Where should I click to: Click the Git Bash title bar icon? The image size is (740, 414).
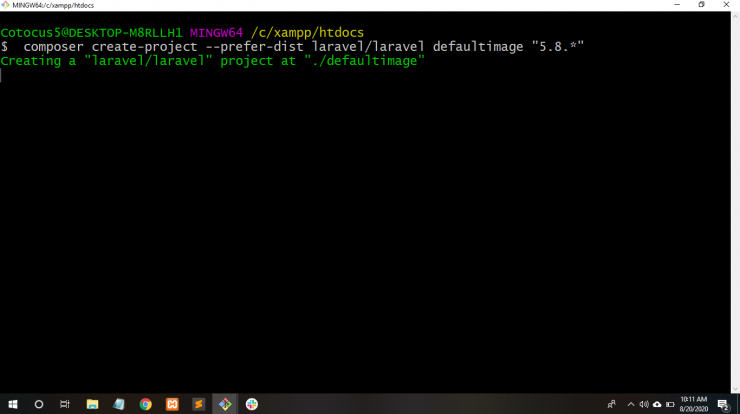(5, 5)
